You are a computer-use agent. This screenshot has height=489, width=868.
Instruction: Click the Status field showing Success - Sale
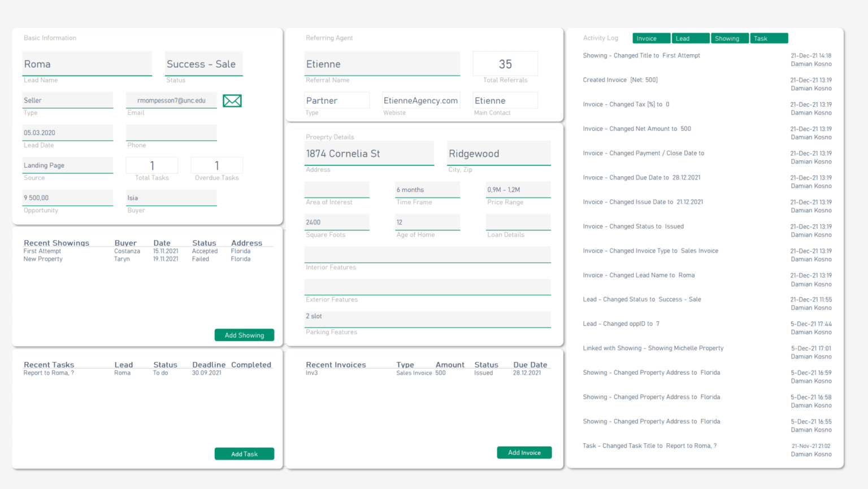point(203,64)
